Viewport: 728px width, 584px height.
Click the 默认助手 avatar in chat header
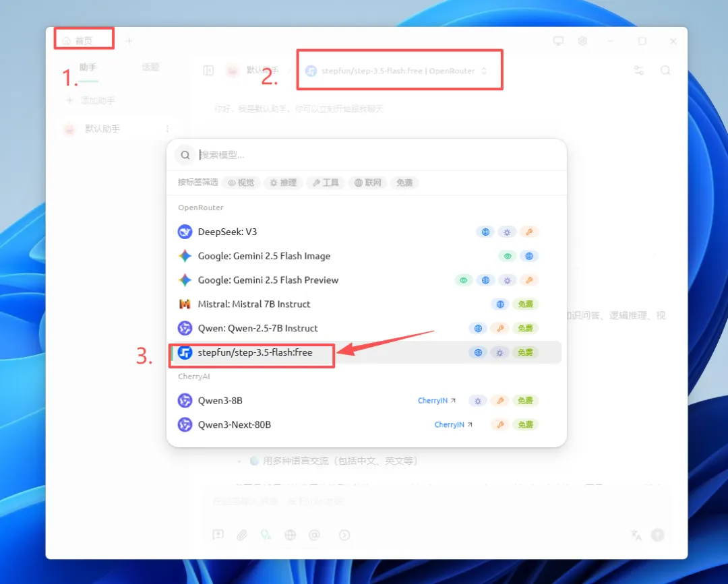(x=232, y=71)
